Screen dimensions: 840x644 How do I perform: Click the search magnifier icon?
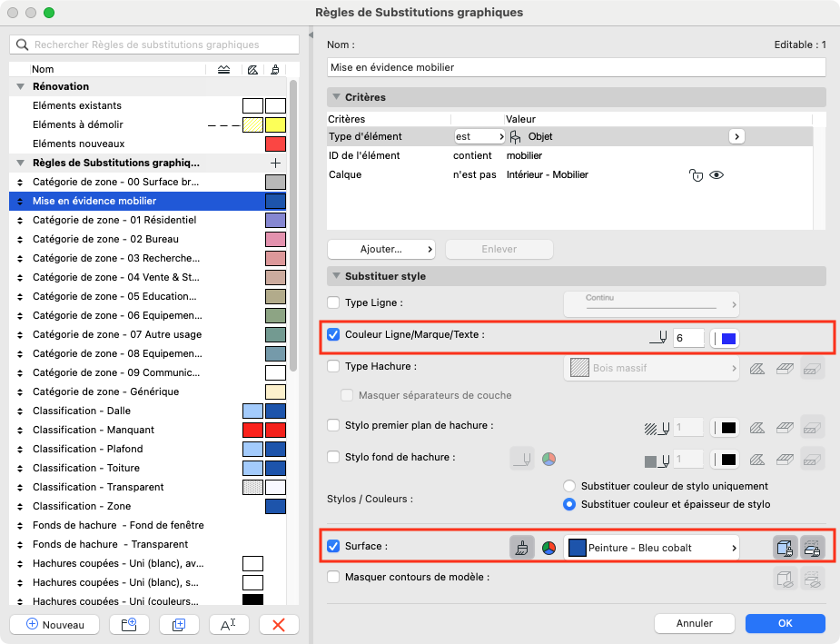(22, 45)
